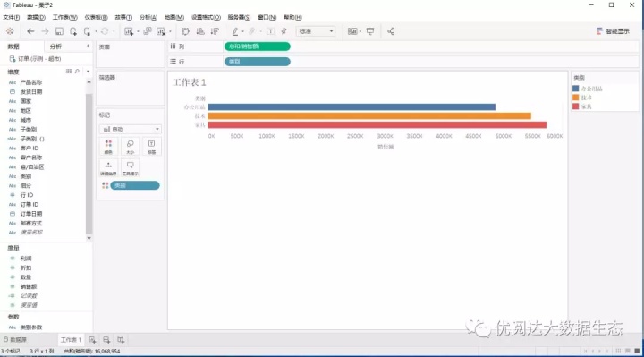Click the orange 技术 legend swatch
This screenshot has height=357, width=644.
point(576,98)
